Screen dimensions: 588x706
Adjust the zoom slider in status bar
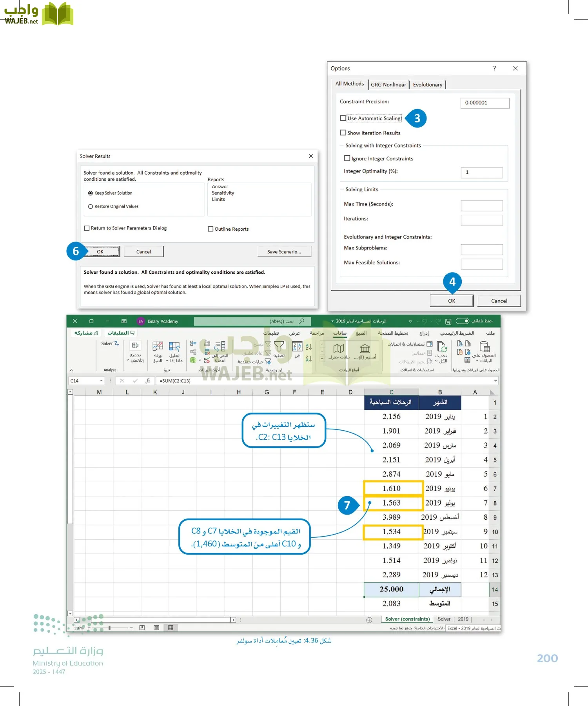pos(109,628)
